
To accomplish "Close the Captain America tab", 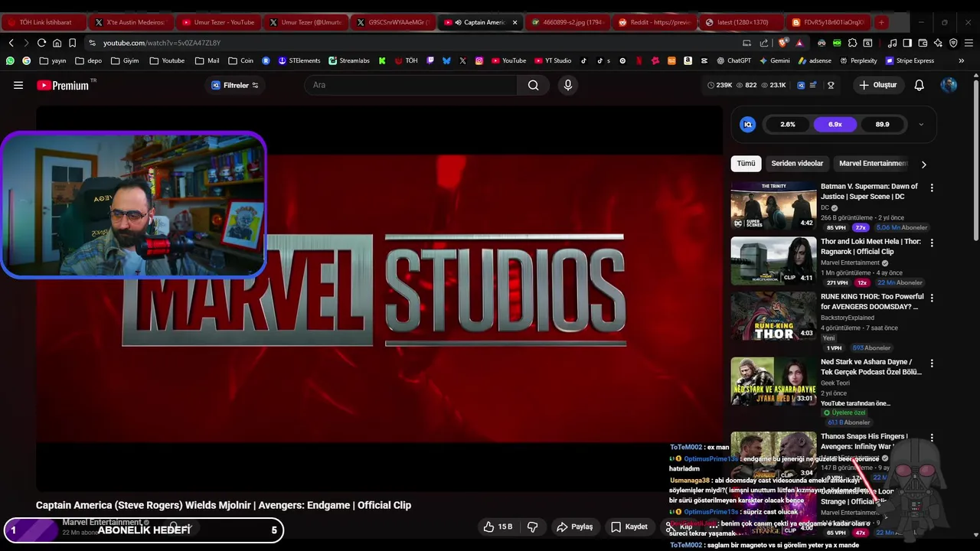I will [x=514, y=22].
